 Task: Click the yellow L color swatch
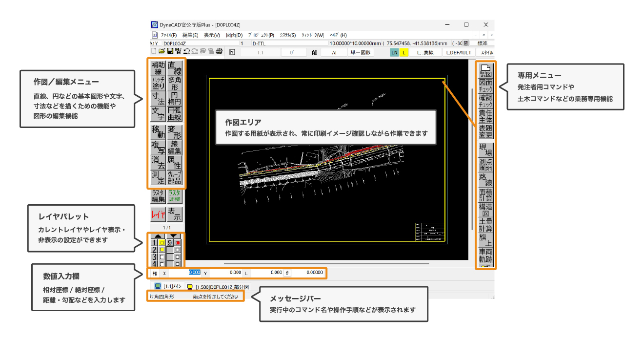pyautogui.click(x=404, y=53)
